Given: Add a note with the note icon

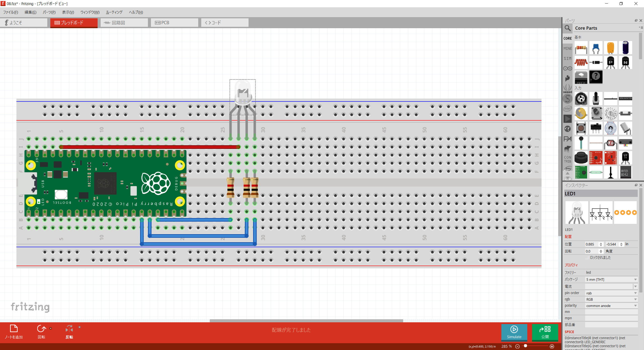Looking at the screenshot, I should click(x=14, y=329).
